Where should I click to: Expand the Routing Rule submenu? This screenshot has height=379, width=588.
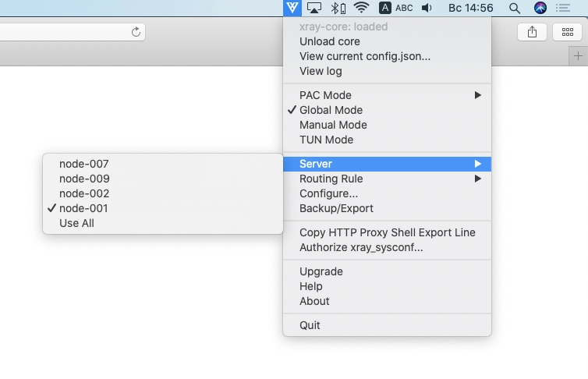[x=387, y=179]
